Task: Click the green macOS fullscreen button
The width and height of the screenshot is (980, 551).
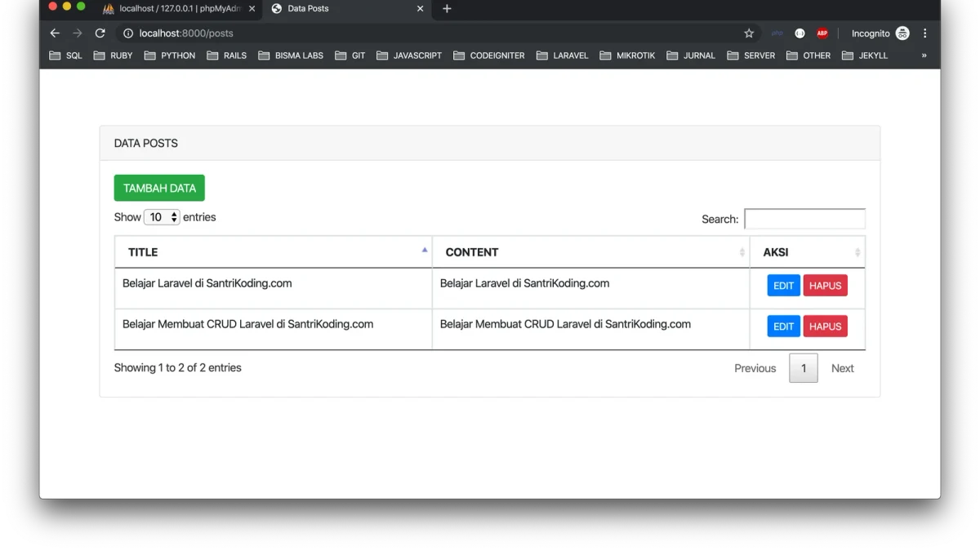Action: pyautogui.click(x=81, y=7)
